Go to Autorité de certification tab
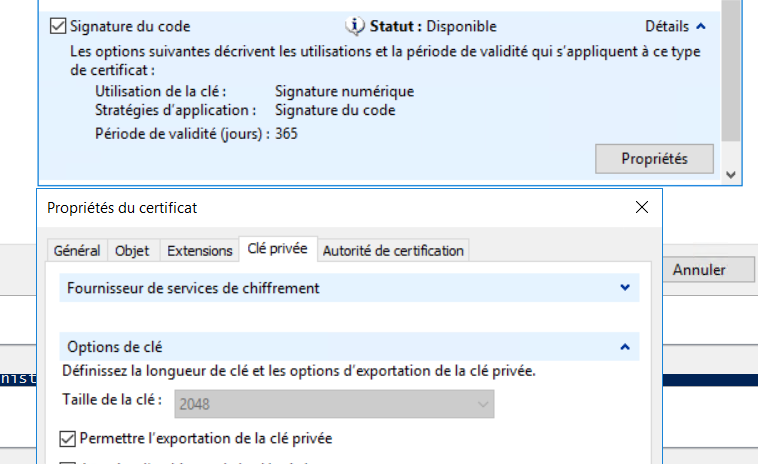The width and height of the screenshot is (758, 464). coord(393,251)
